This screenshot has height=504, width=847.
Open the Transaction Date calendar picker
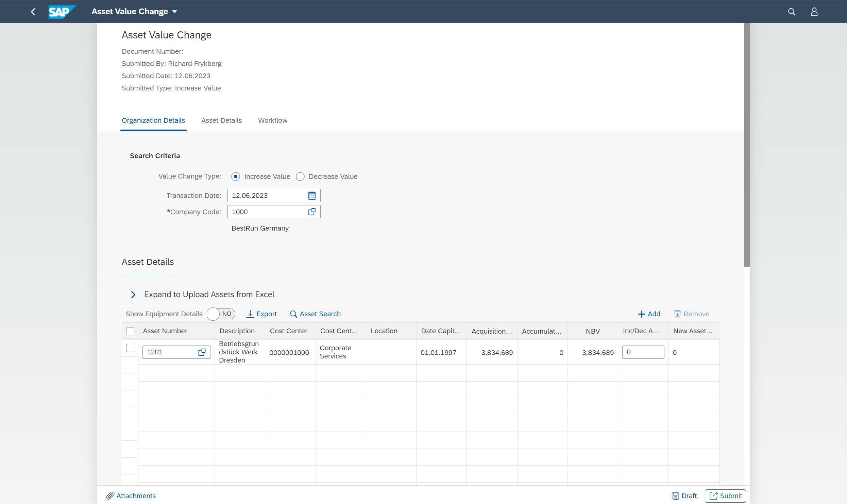(312, 195)
